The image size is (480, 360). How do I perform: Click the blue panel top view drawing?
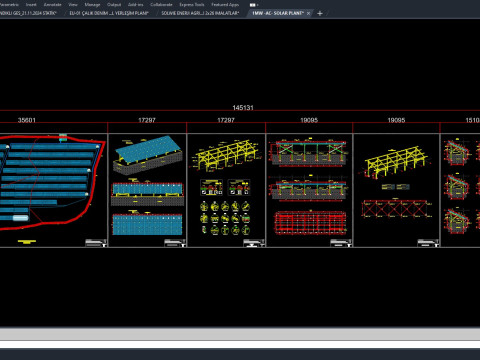pyautogui.click(x=147, y=224)
